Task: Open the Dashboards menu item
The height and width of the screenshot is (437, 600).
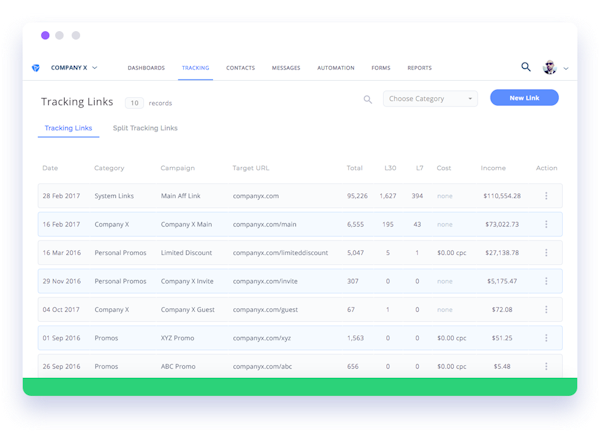Action: pos(146,68)
